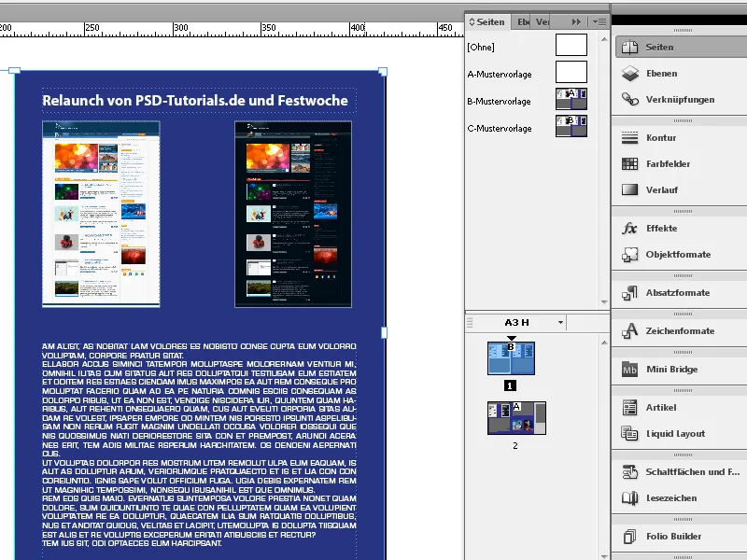The image size is (747, 560).
Task: Collapse the panel with double-arrow button
Action: (x=576, y=21)
